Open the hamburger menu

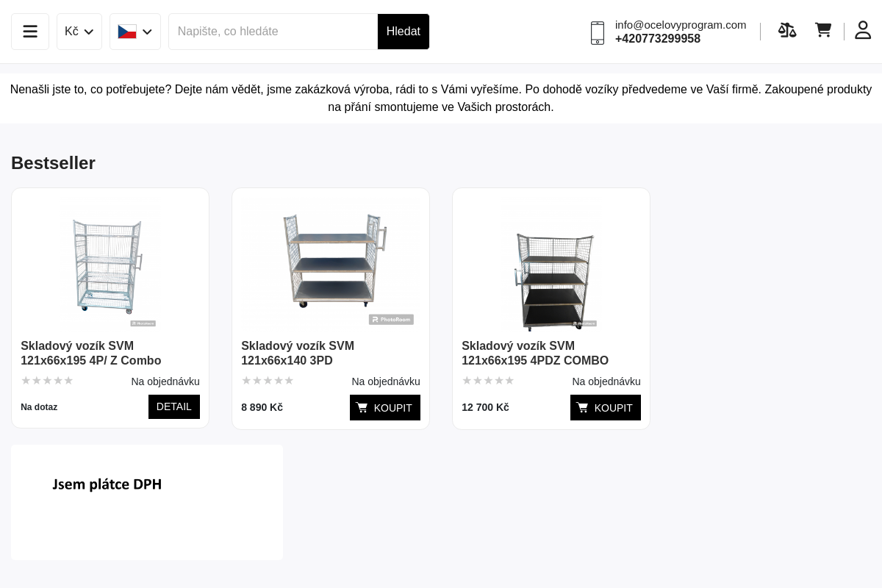tap(30, 32)
